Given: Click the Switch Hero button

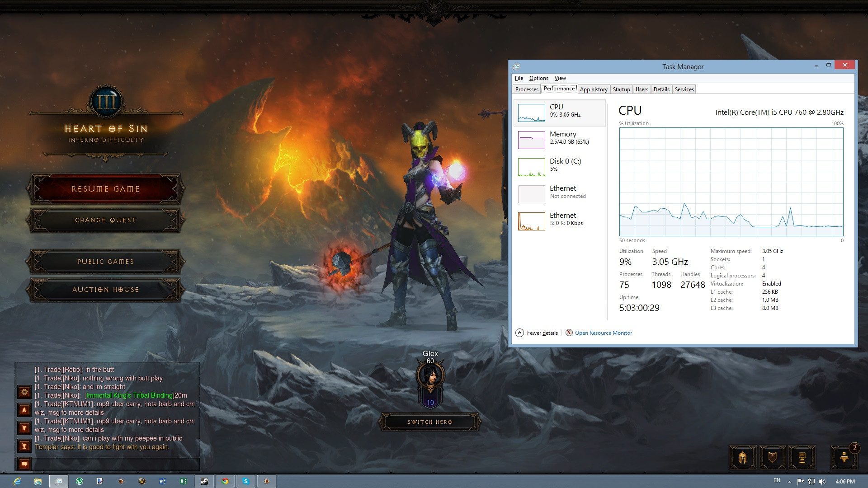Looking at the screenshot, I should pyautogui.click(x=430, y=422).
